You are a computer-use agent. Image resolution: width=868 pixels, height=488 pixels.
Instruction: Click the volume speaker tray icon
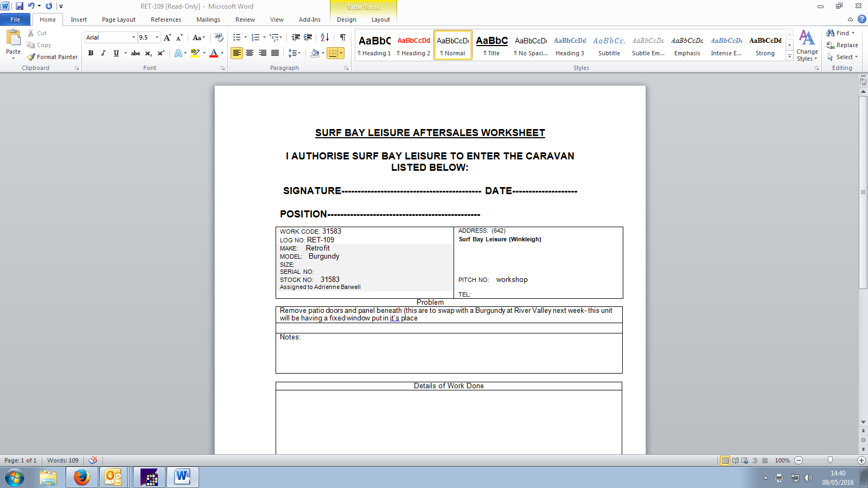808,478
